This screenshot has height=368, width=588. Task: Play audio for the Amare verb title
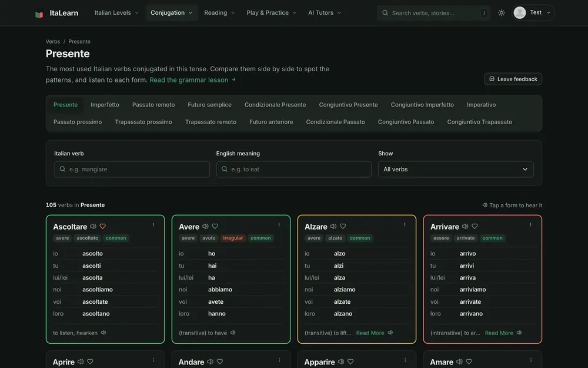pyautogui.click(x=459, y=362)
